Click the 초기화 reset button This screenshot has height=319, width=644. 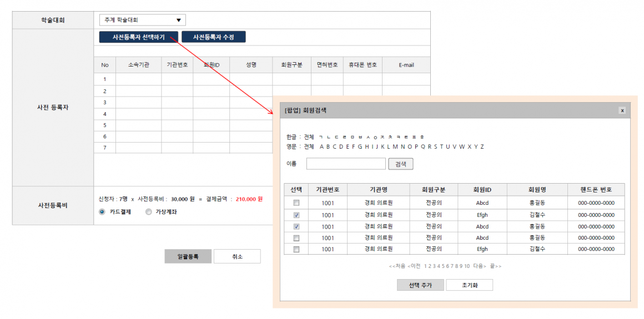469,285
